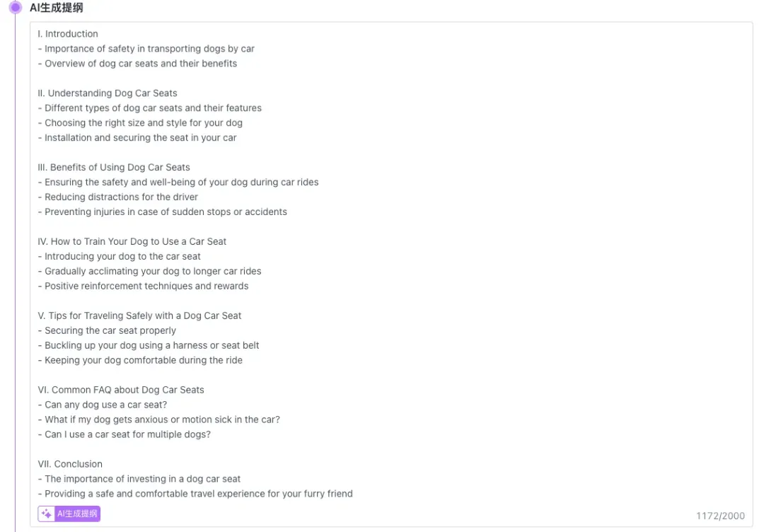Click the purple step circle marker

click(16, 8)
